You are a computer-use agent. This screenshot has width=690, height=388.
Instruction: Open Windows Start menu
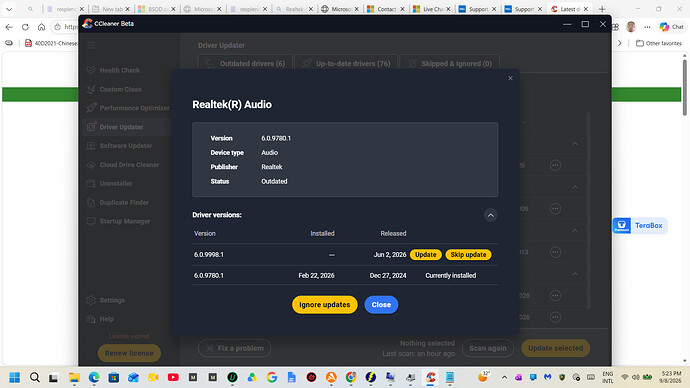coord(15,377)
